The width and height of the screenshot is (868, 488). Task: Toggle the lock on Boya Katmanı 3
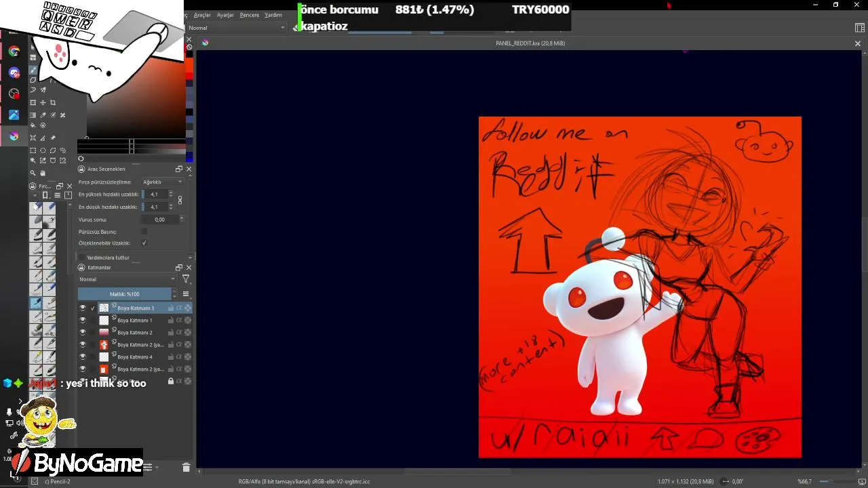coord(171,308)
